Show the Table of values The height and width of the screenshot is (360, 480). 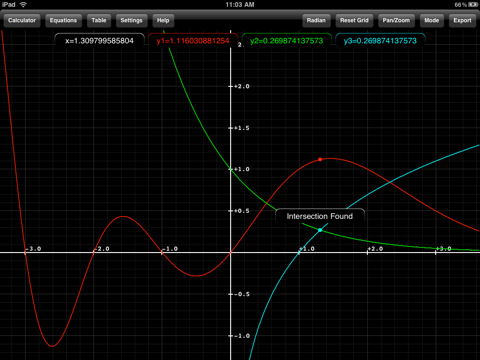point(99,20)
